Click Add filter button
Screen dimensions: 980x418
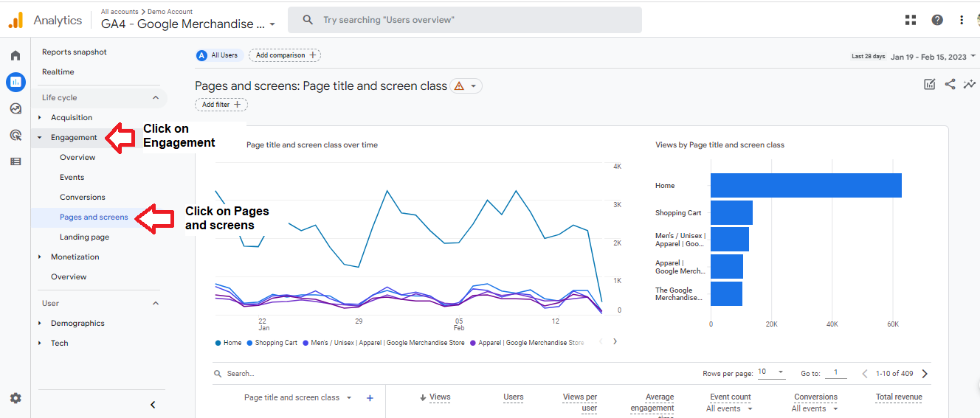[x=221, y=105]
